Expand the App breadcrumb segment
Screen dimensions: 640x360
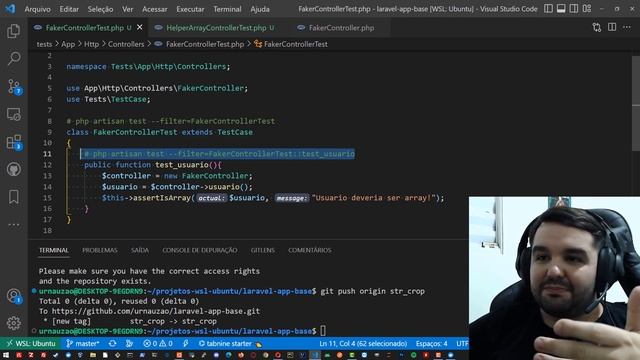68,44
